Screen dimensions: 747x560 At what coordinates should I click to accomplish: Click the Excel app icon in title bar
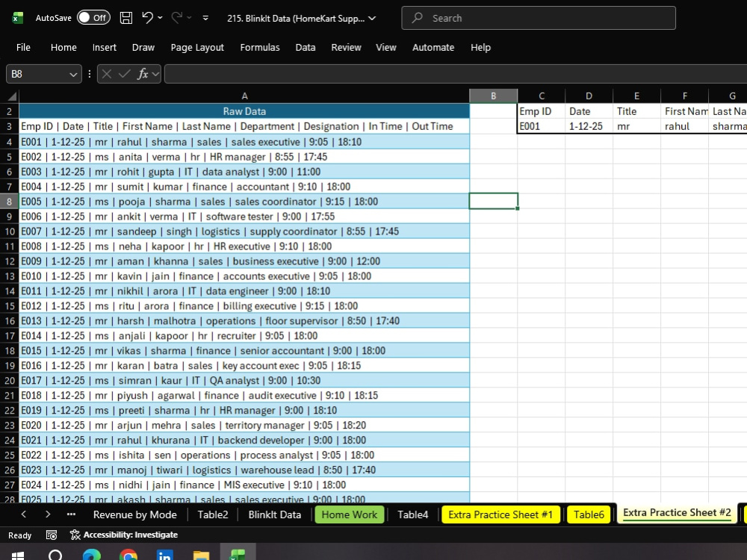tap(18, 18)
